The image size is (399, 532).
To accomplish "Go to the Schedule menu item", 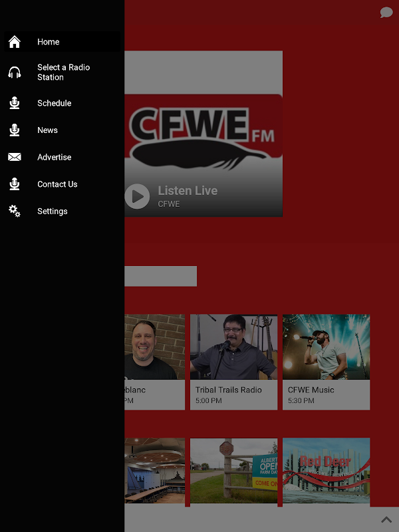I will click(x=62, y=103).
